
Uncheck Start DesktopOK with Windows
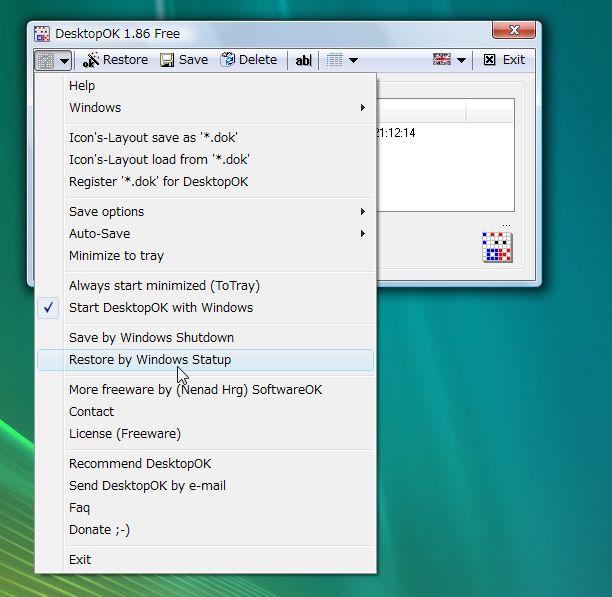coord(205,308)
